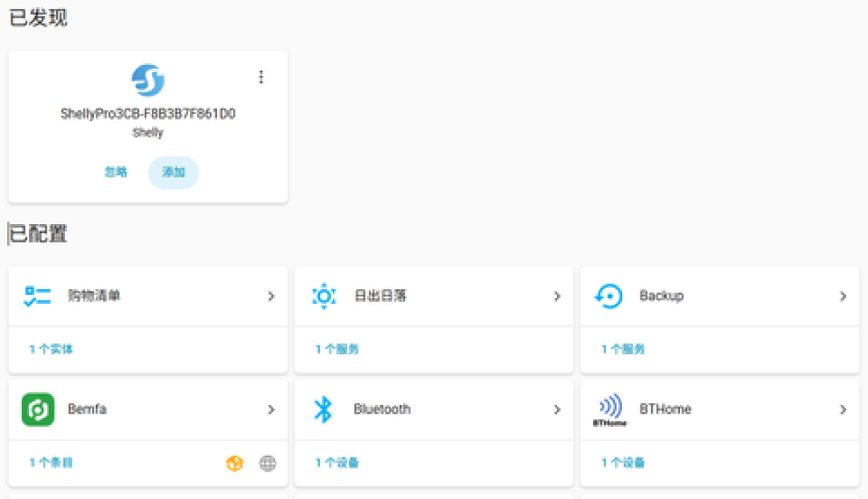Click the orange custom integration icon on Bemfa
868x499 pixels.
coord(235,463)
